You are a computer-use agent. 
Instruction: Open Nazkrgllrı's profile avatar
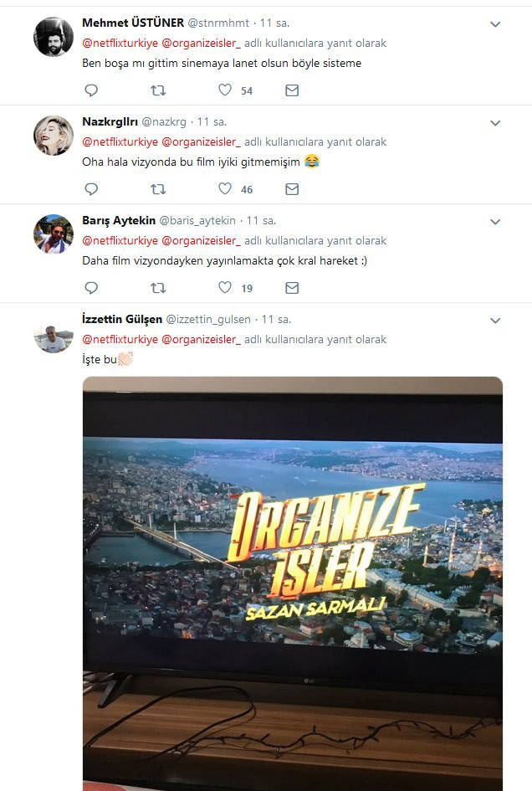click(54, 135)
